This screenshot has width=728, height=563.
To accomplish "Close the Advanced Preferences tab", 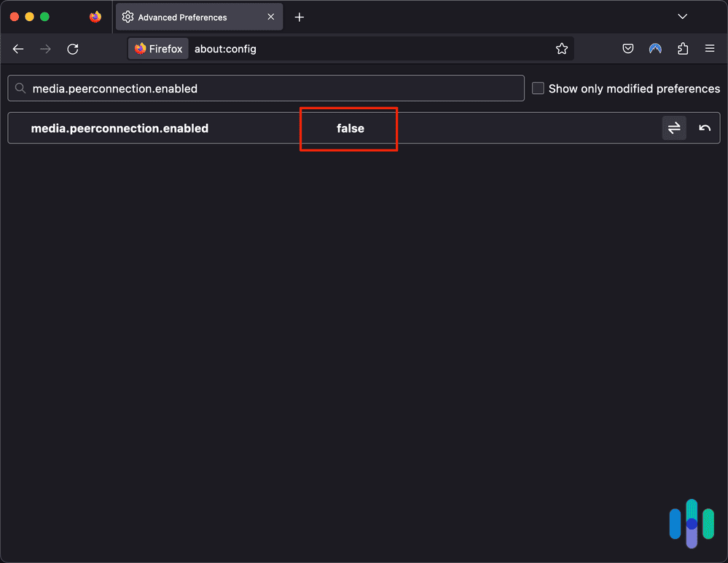I will [270, 16].
